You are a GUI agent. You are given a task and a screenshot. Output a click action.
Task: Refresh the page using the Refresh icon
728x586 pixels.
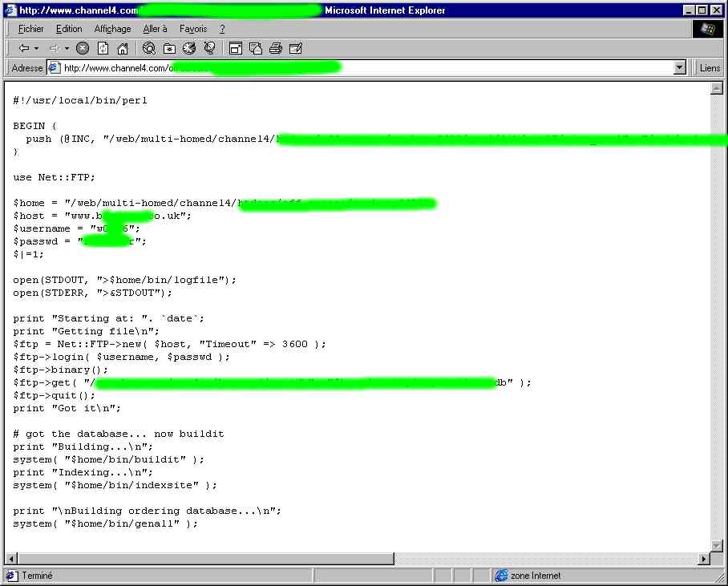click(x=103, y=48)
